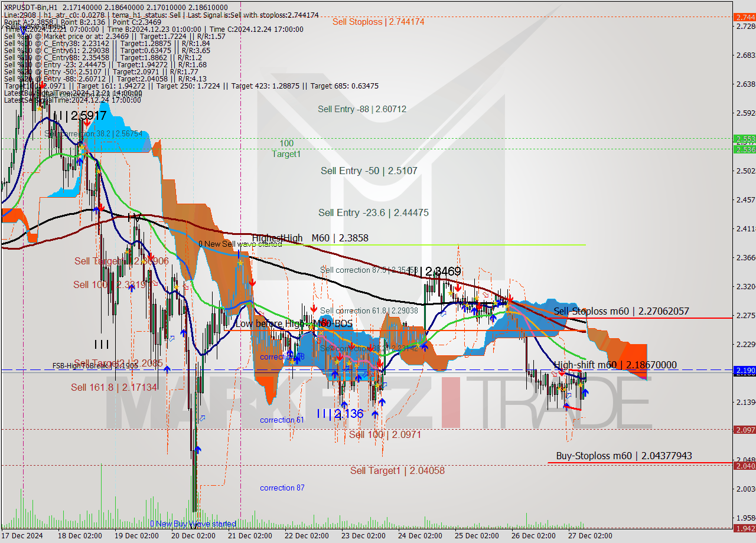The height and width of the screenshot is (543, 756).
Task: Select the 'Sell Target1 | 2.04058' label
Action: point(397,470)
